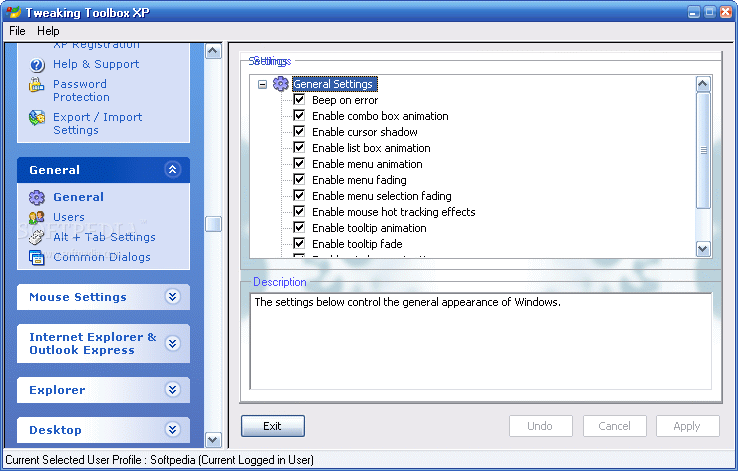Select the General link in sidebar
The height and width of the screenshot is (471, 738).
tap(78, 197)
